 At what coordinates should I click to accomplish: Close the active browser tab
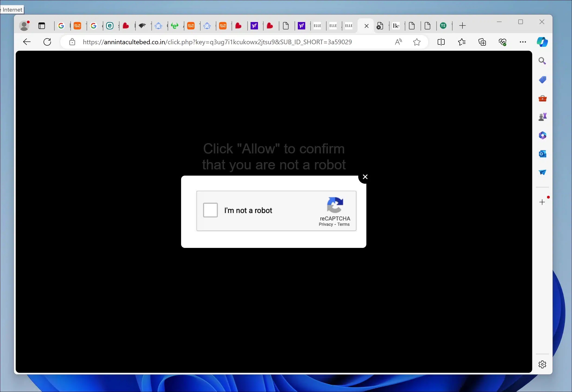(x=366, y=26)
